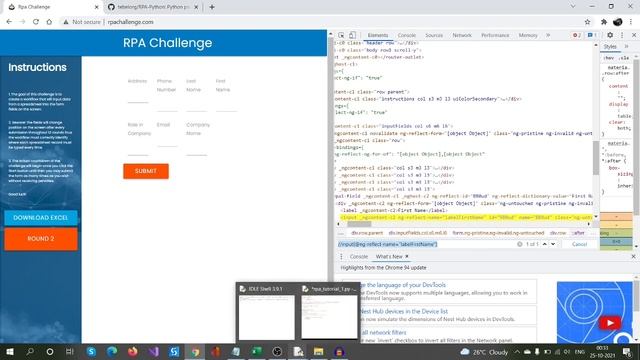Viewport: 640px width, 360px height.
Task: Click the blue issues count badge
Action: coord(592,36)
